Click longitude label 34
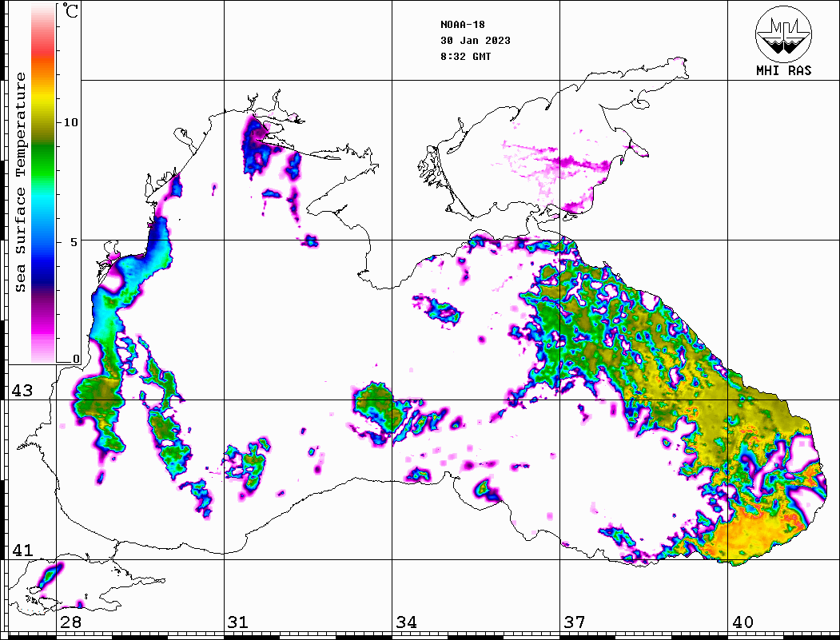 pyautogui.click(x=406, y=622)
